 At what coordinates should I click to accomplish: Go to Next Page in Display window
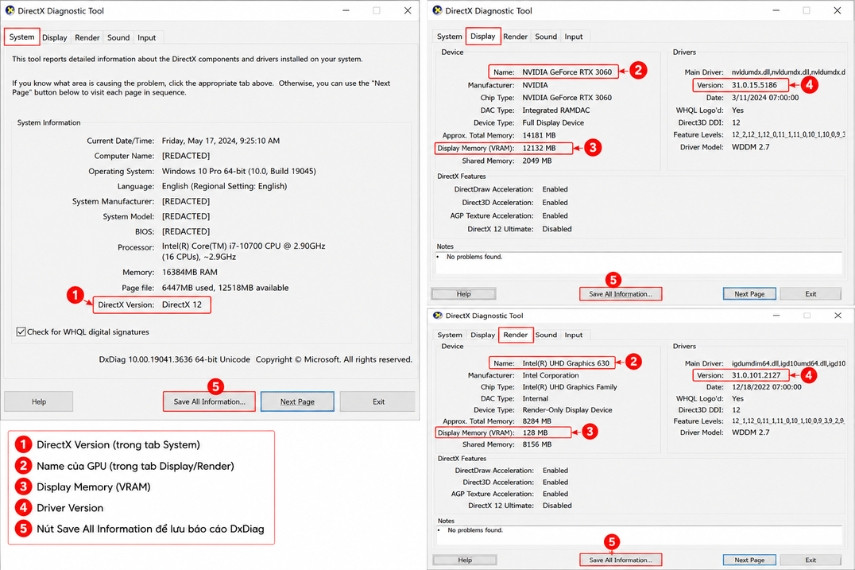click(749, 294)
